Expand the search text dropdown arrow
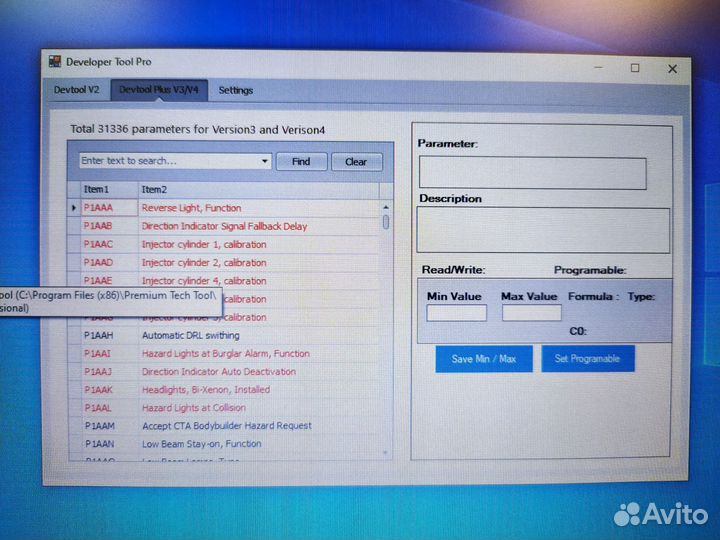Screen dimensions: 720x540 [265, 161]
